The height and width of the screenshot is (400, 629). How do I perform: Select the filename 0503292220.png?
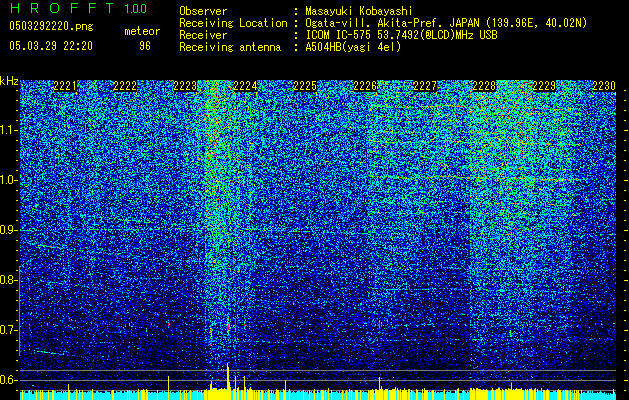coord(51,27)
